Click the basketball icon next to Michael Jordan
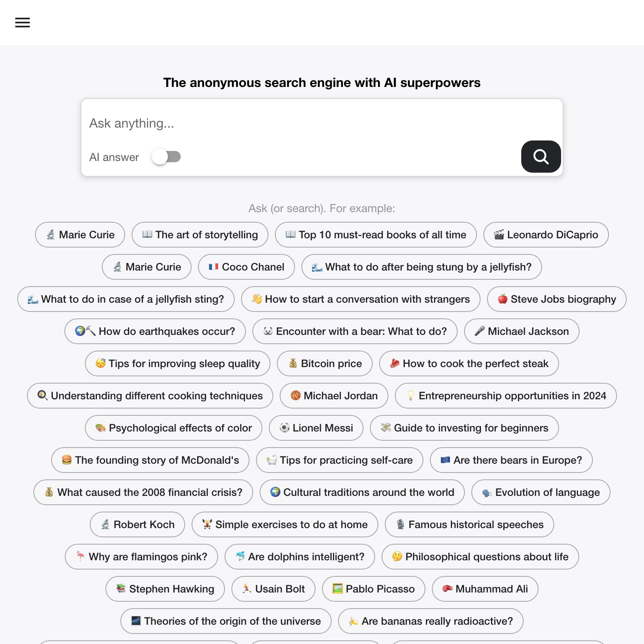Viewport: 644px width, 644px height. click(x=295, y=396)
